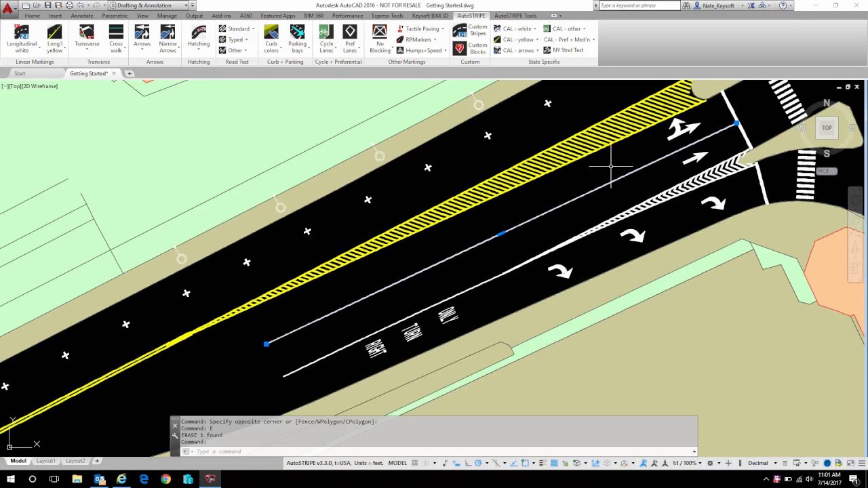Image resolution: width=868 pixels, height=488 pixels.
Task: Open the Express Tools ribbon tab
Action: tap(387, 16)
